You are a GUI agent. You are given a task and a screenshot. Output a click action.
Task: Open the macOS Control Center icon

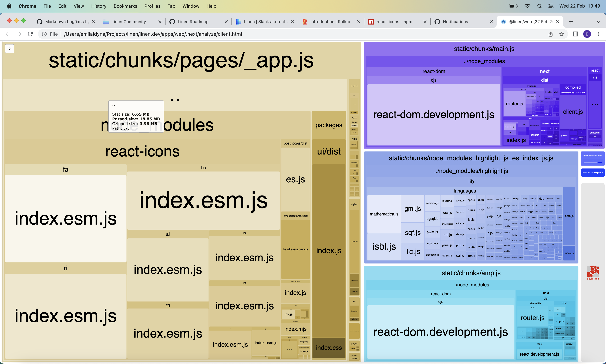click(x=551, y=6)
